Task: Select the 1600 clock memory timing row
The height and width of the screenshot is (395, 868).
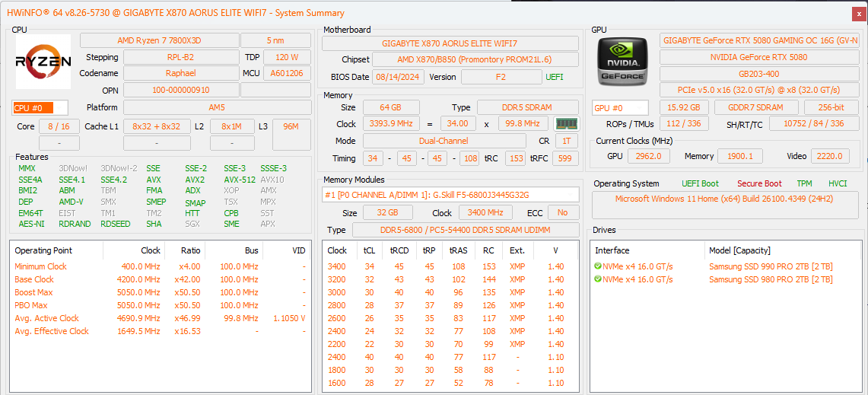Action: point(450,383)
